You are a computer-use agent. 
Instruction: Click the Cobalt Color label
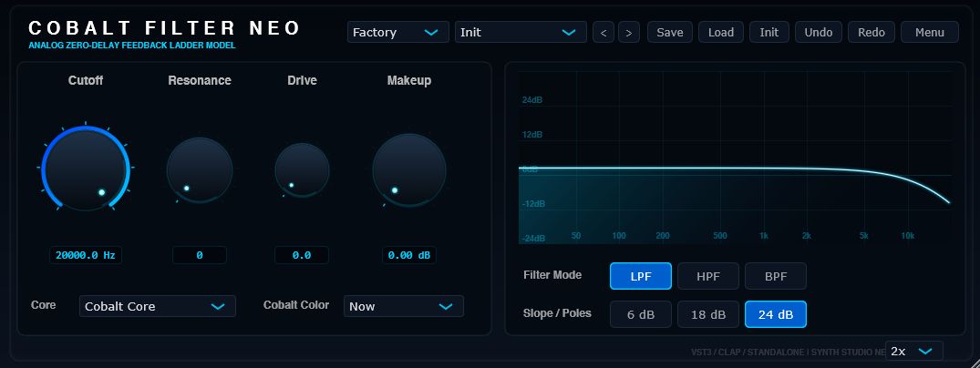pyautogui.click(x=296, y=305)
